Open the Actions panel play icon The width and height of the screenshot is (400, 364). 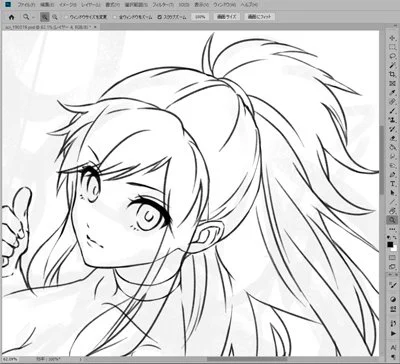coord(393,333)
